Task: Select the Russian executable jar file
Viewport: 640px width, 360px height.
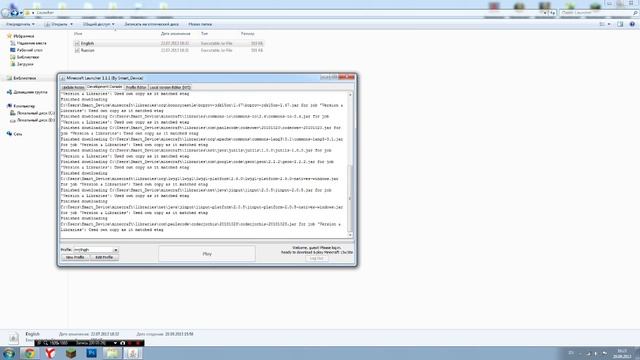Action: point(169,50)
